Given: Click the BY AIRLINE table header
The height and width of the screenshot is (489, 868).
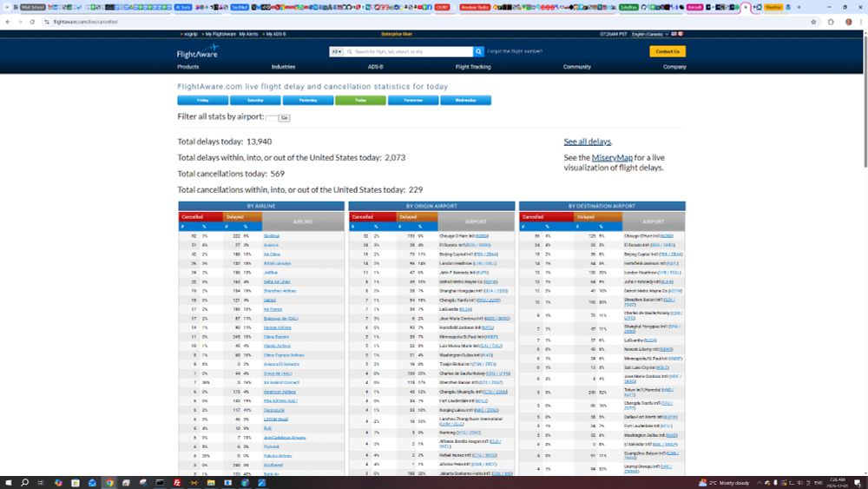Looking at the screenshot, I should 261,206.
